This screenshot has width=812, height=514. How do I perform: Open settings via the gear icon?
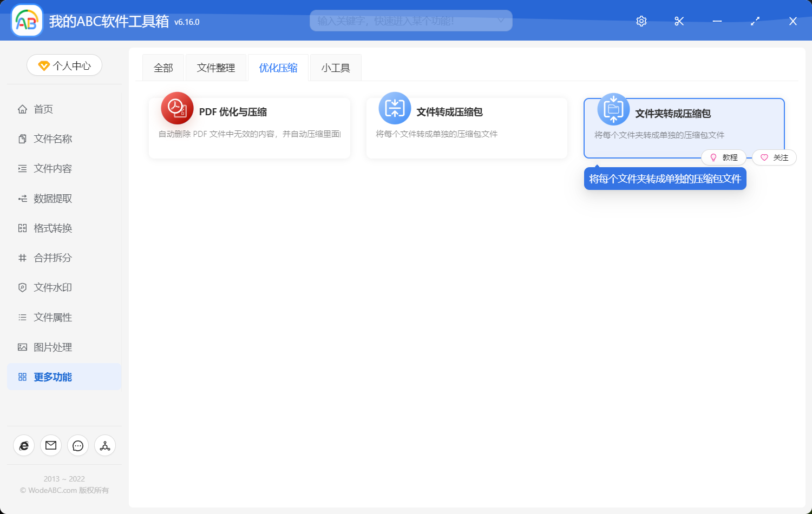coord(641,21)
